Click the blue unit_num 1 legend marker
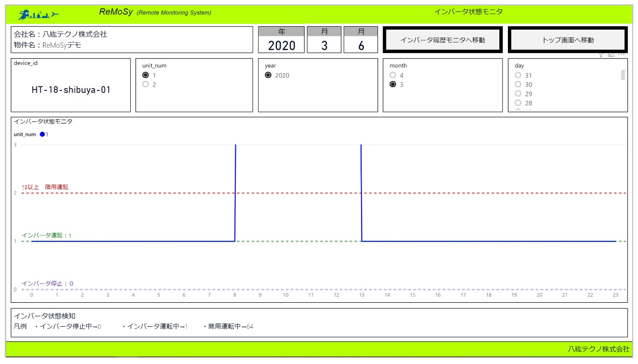Viewport: 638px width, 364px height. tap(43, 134)
